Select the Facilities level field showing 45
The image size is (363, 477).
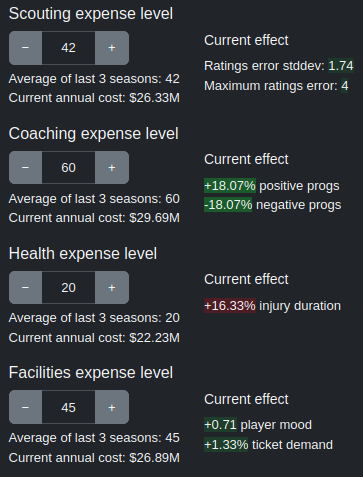(69, 407)
